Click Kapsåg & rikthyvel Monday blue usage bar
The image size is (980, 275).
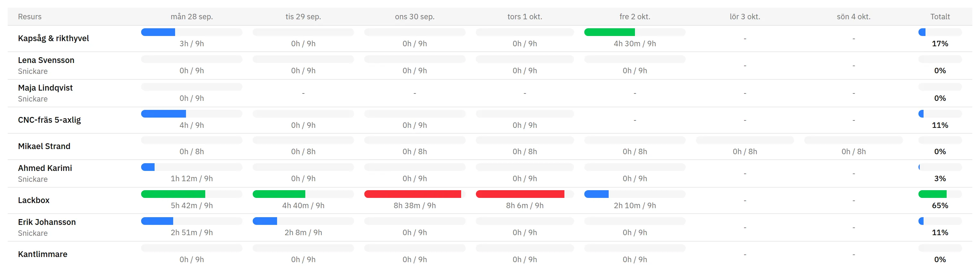point(158,32)
